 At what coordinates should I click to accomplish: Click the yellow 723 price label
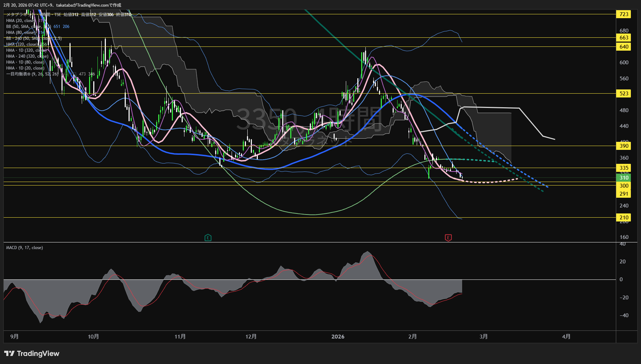click(624, 14)
